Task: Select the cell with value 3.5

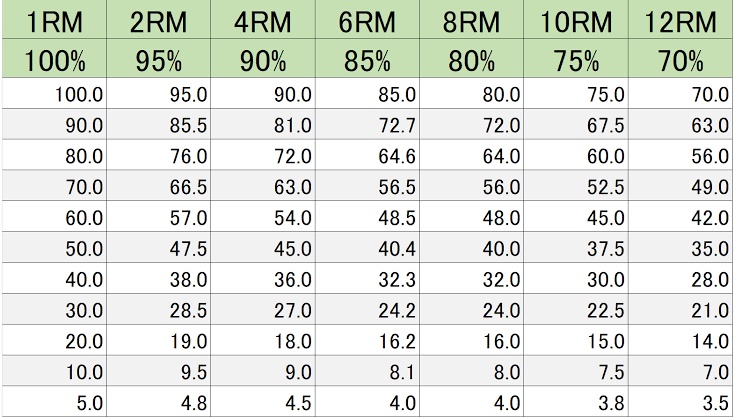Action: pyautogui.click(x=680, y=402)
